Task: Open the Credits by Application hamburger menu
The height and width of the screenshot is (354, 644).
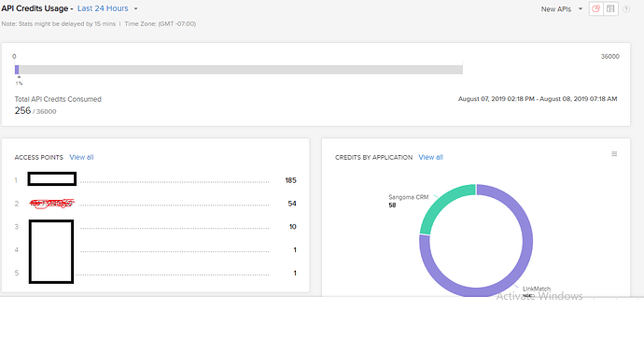Action: pyautogui.click(x=614, y=154)
